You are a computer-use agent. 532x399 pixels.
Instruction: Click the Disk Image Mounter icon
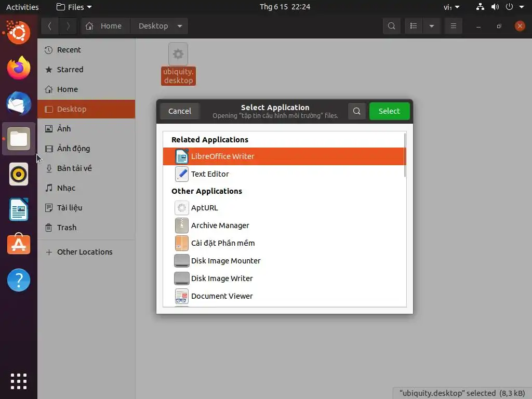coord(181,261)
